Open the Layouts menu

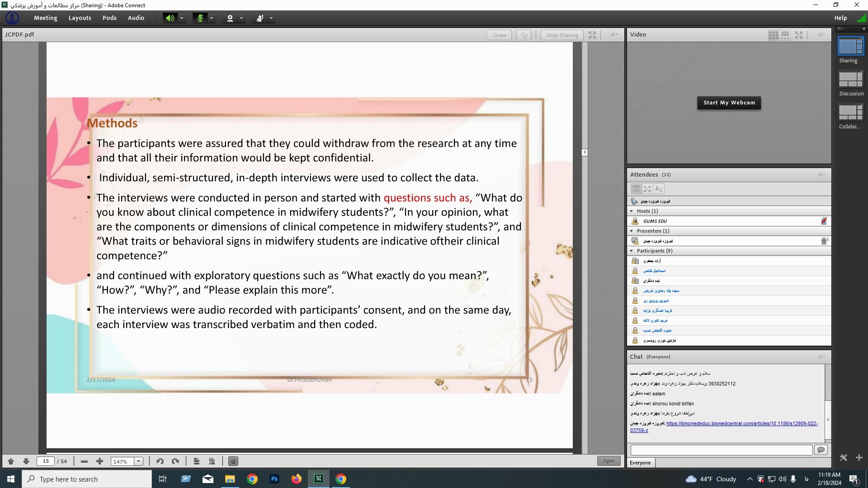coord(80,18)
